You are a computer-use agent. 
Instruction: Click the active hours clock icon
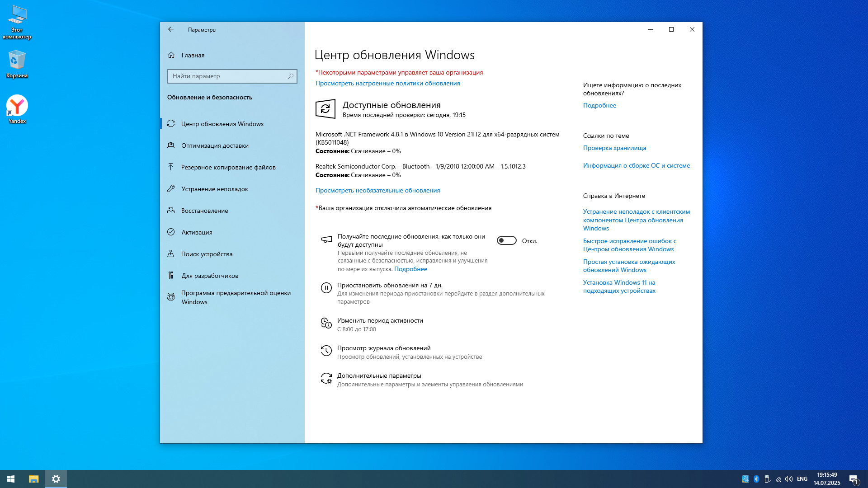point(326,323)
